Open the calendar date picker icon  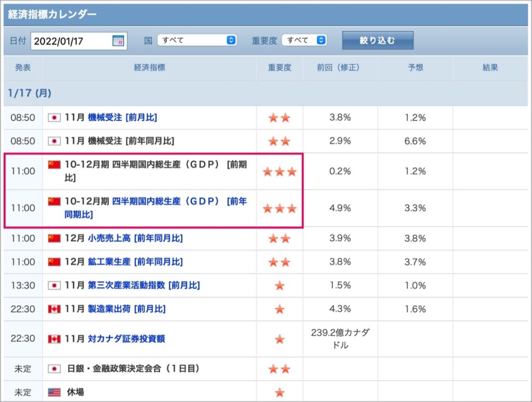118,41
